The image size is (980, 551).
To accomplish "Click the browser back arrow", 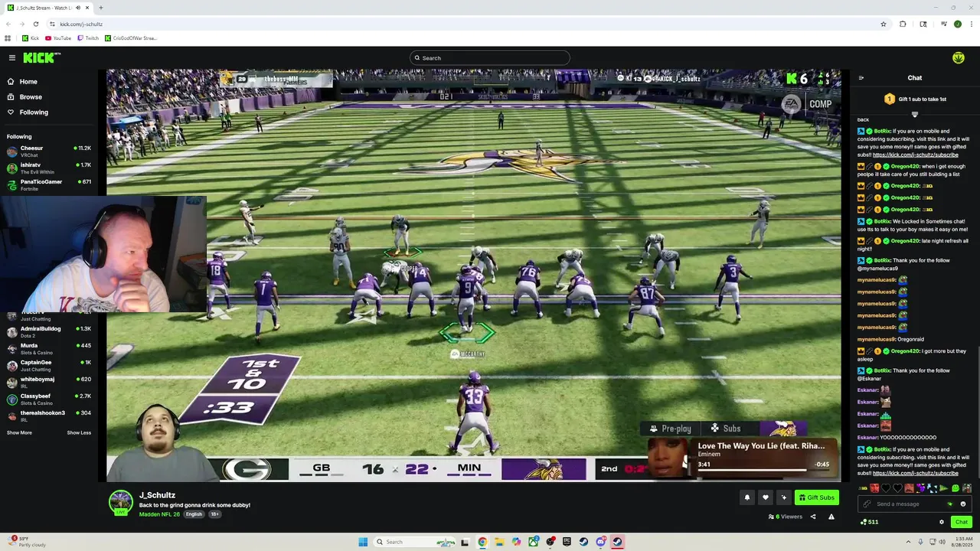I will coord(8,24).
